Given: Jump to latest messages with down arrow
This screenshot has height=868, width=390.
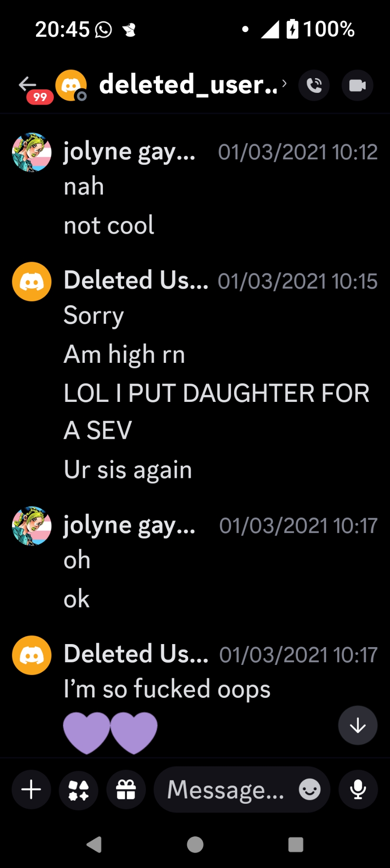Looking at the screenshot, I should tap(358, 725).
